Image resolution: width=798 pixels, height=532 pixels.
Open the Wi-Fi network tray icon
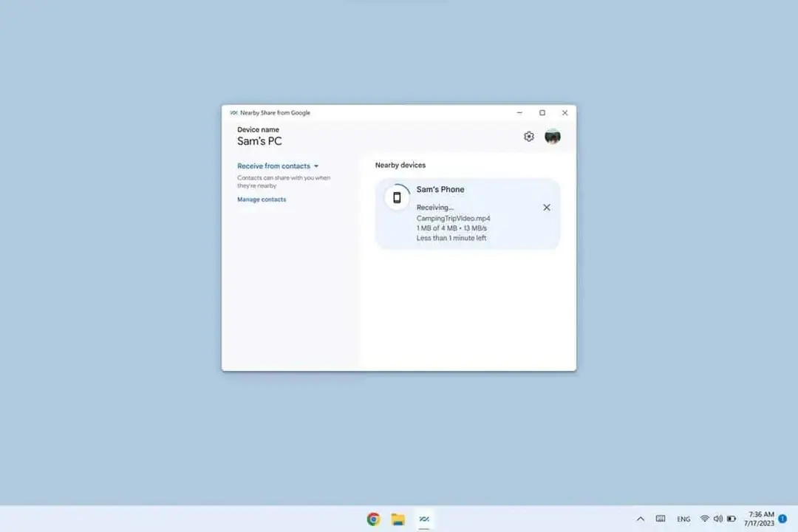coord(704,519)
